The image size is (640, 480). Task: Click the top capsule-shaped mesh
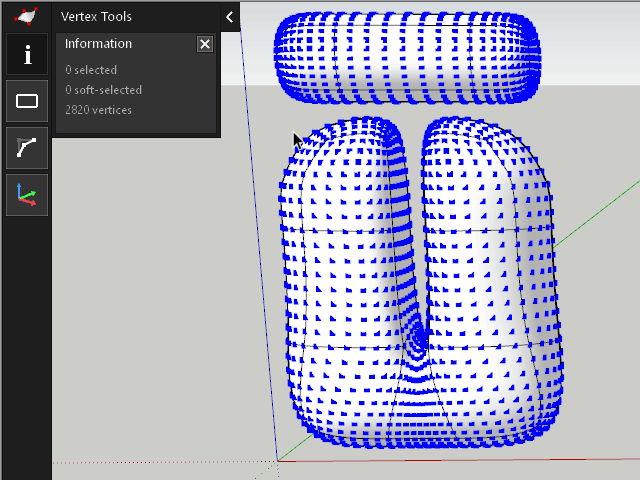(x=407, y=57)
